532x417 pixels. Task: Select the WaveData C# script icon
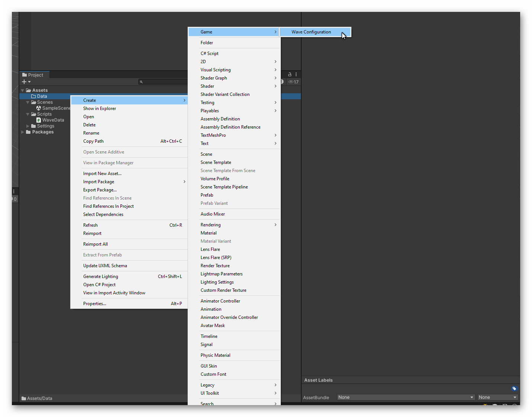click(x=39, y=120)
